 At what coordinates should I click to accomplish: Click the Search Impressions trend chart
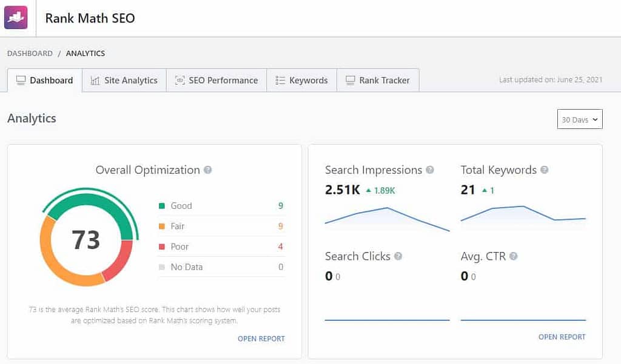click(387, 220)
